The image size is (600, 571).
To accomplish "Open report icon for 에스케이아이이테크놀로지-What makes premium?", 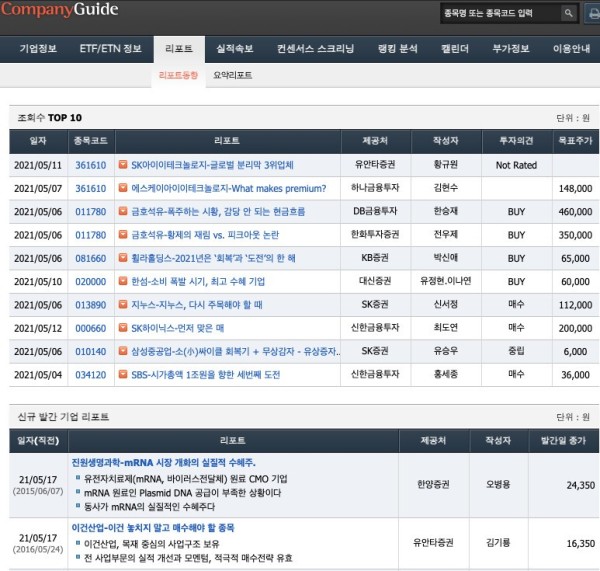I will tap(123, 188).
